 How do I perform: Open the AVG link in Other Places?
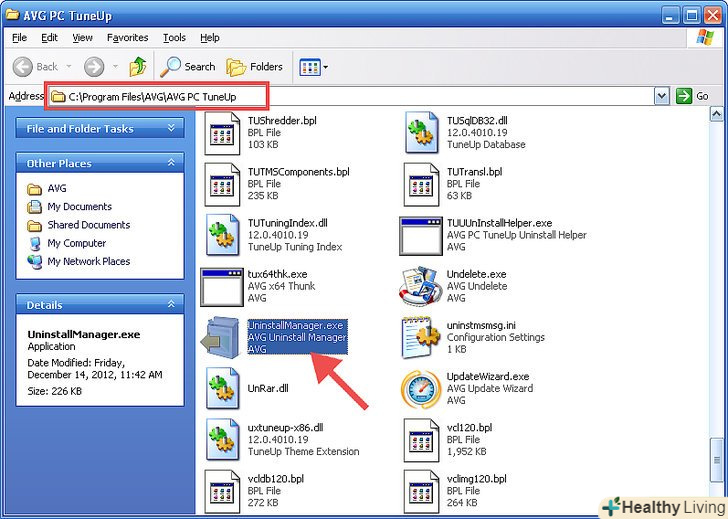[57, 188]
